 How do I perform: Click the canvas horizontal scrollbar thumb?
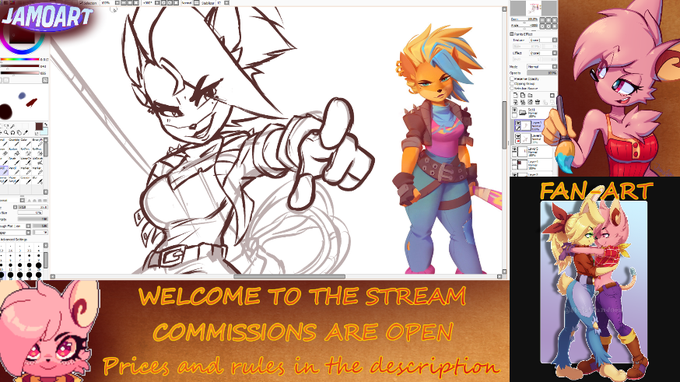pyautogui.click(x=290, y=276)
